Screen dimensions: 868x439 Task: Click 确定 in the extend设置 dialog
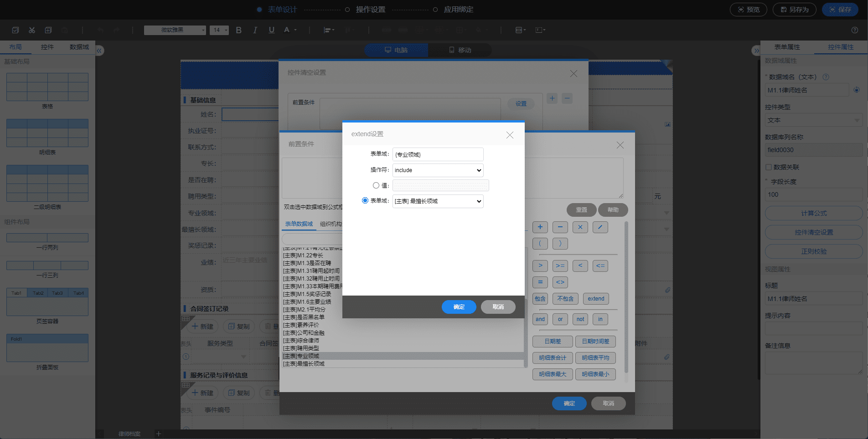(459, 307)
